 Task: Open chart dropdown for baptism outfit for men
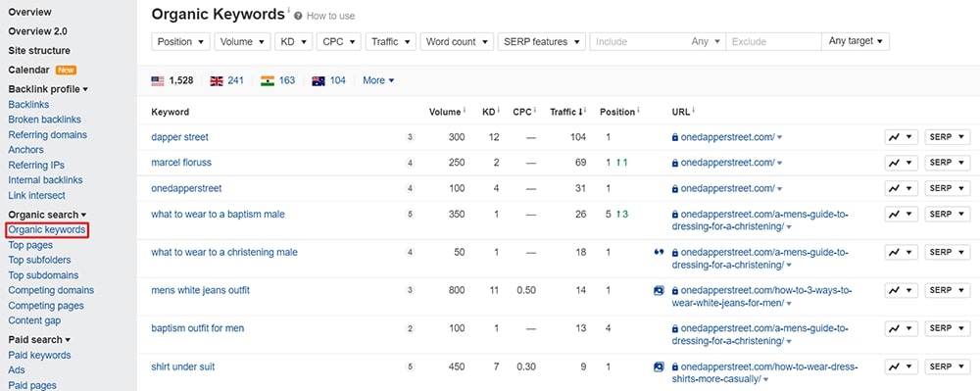coord(902,328)
